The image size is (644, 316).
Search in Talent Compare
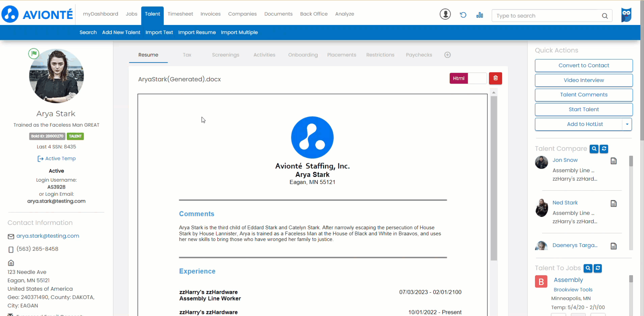tap(594, 149)
